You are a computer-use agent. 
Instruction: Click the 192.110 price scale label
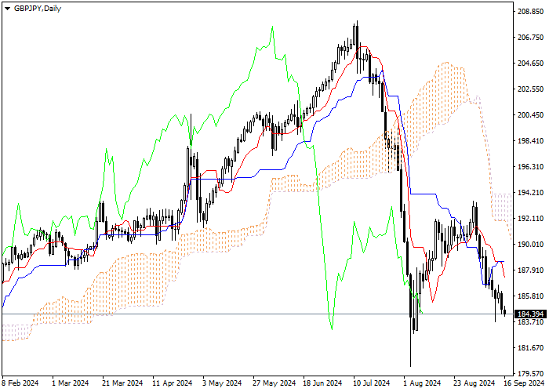(530, 219)
